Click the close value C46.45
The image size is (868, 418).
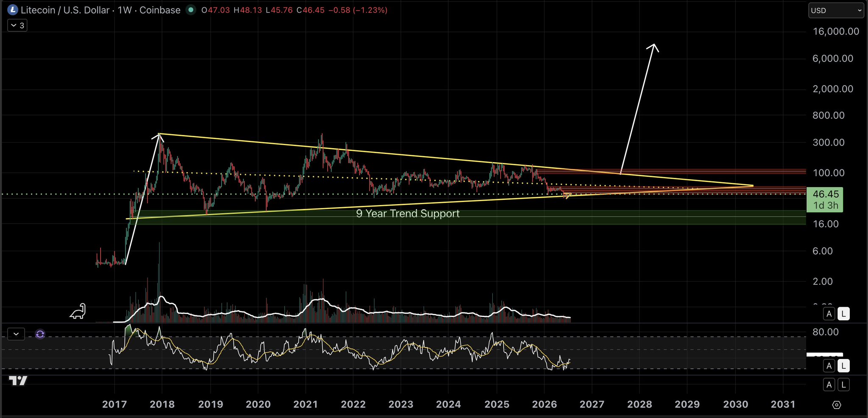[310, 10]
